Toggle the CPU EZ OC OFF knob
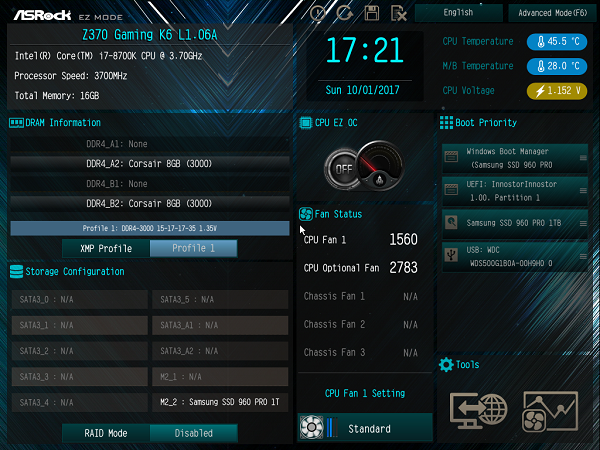This screenshot has width=600, height=450. coord(342,169)
